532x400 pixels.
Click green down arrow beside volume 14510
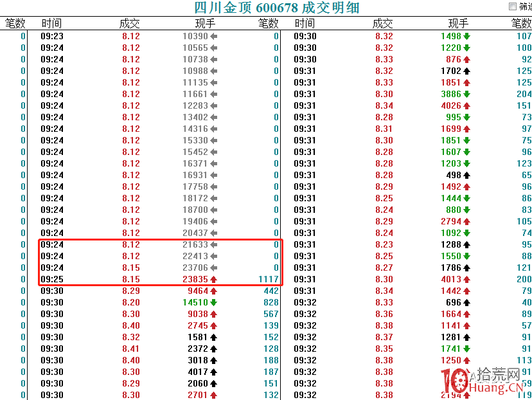click(x=214, y=302)
